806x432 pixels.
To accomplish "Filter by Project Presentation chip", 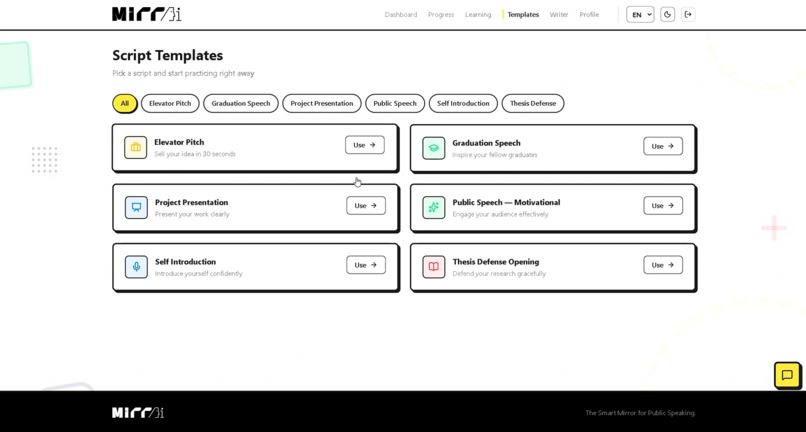I will click(x=322, y=103).
